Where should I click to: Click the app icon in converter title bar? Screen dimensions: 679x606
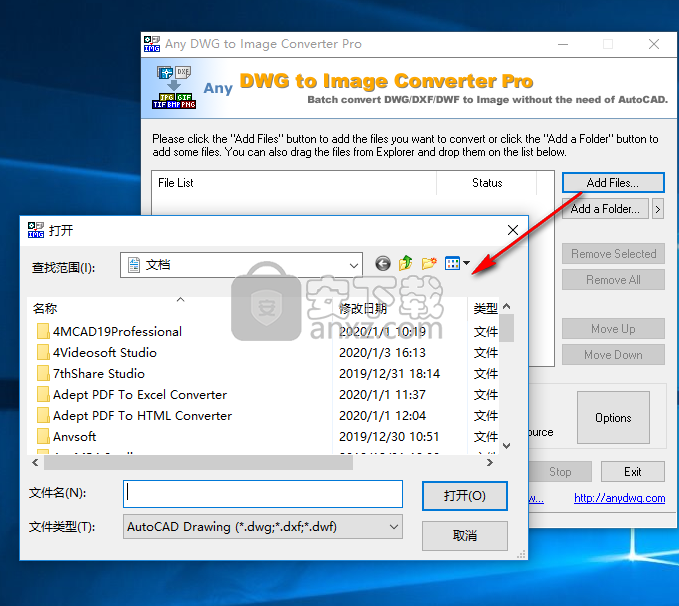(x=152, y=44)
